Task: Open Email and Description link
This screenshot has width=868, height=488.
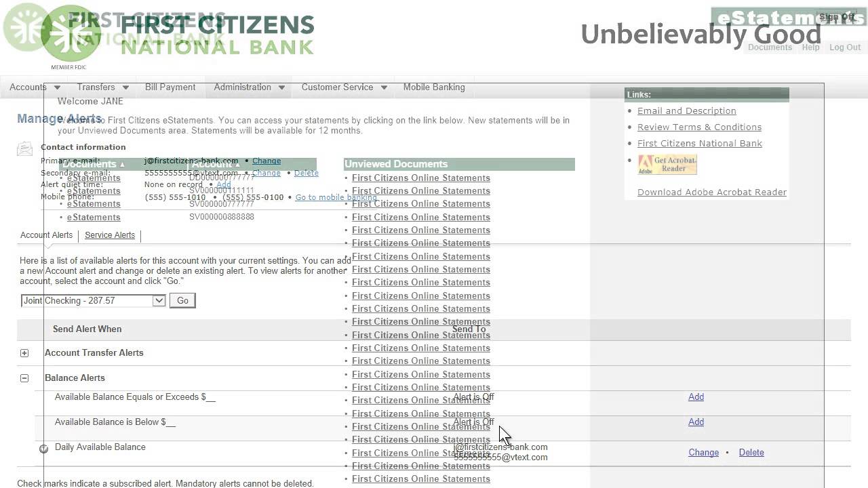Action: pos(686,111)
